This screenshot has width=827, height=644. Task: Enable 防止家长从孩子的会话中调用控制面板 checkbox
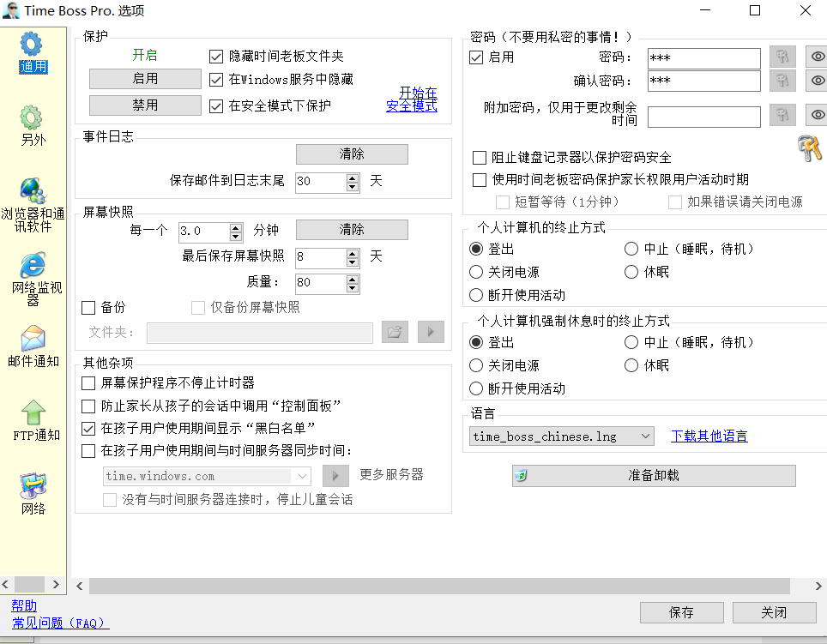pos(88,406)
